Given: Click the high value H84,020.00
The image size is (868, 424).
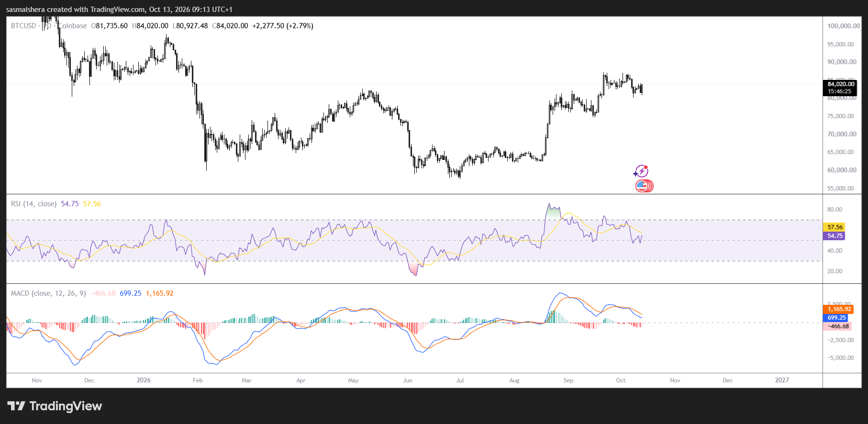Looking at the screenshot, I should pyautogui.click(x=150, y=26).
